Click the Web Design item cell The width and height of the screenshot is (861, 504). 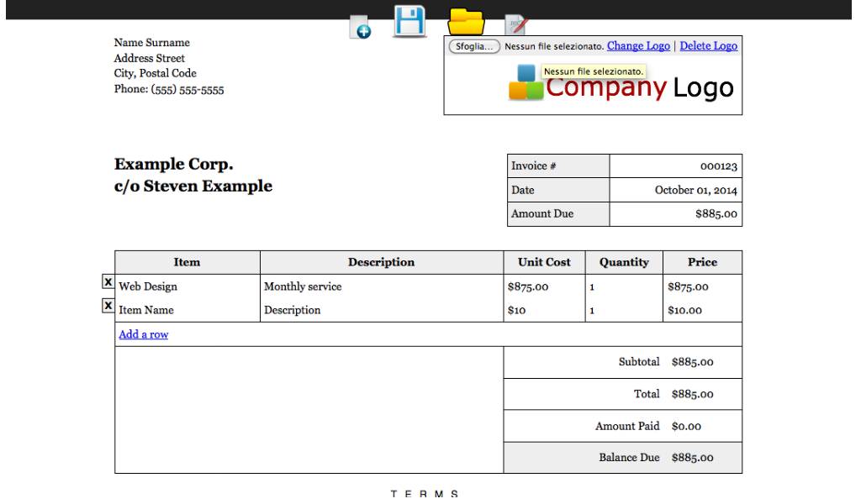point(148,286)
